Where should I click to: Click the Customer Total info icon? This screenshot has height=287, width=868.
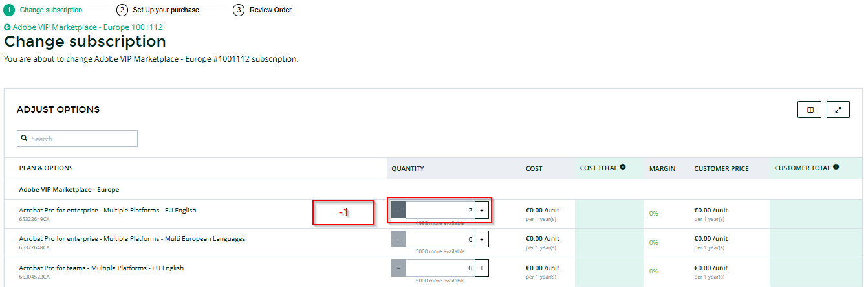click(836, 167)
